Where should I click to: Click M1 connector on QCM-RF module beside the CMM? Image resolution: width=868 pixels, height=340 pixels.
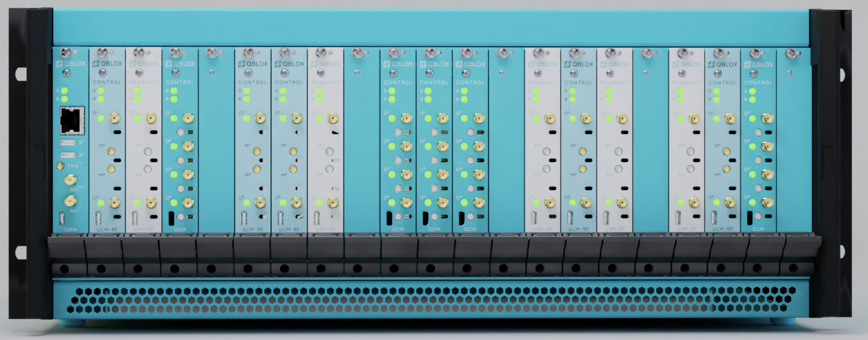click(111, 152)
